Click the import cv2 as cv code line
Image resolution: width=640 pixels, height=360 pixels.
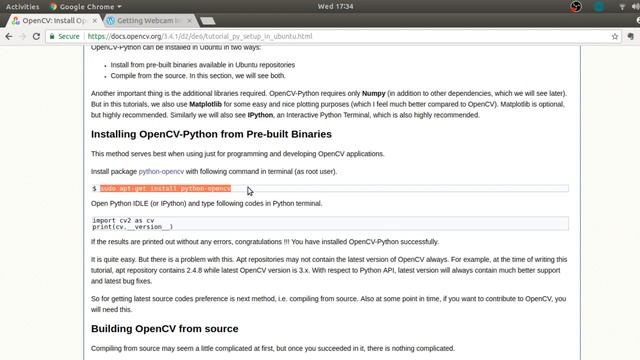click(x=123, y=220)
